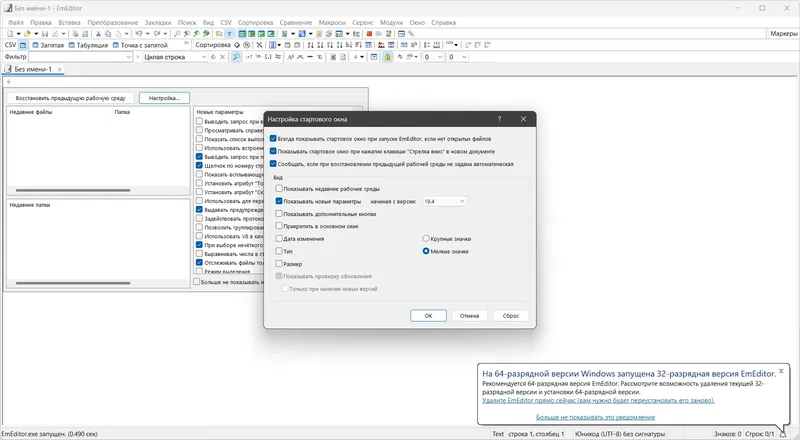The image size is (800, 440).
Task: Check the 'Тип' checkbox
Action: click(279, 251)
